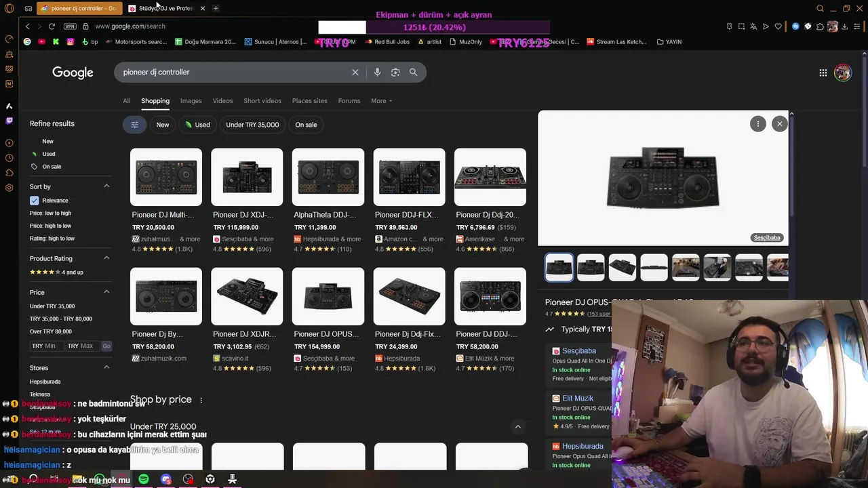Switch to the Videos tab
Image resolution: width=868 pixels, height=488 pixels.
point(222,101)
